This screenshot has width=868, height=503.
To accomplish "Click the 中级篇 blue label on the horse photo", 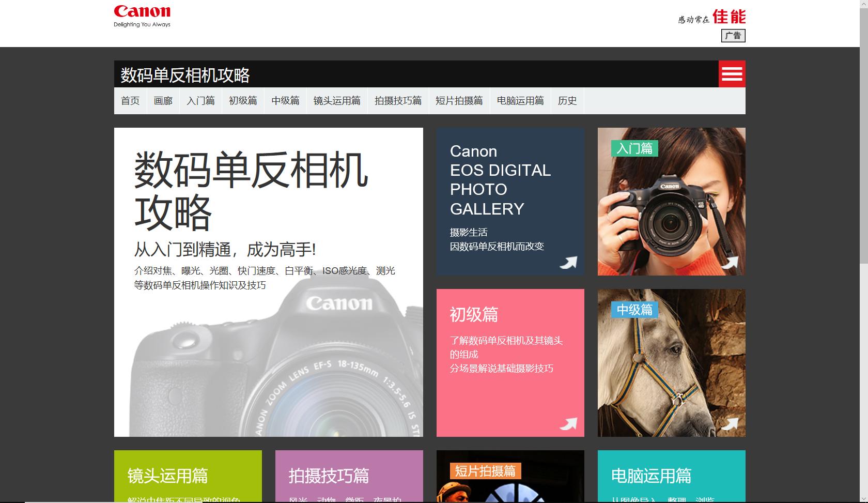I will (634, 310).
